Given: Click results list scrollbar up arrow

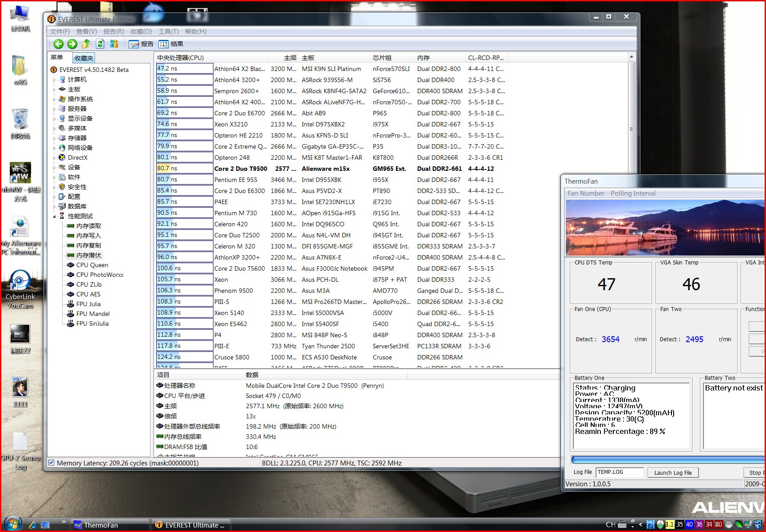Looking at the screenshot, I should point(632,57).
